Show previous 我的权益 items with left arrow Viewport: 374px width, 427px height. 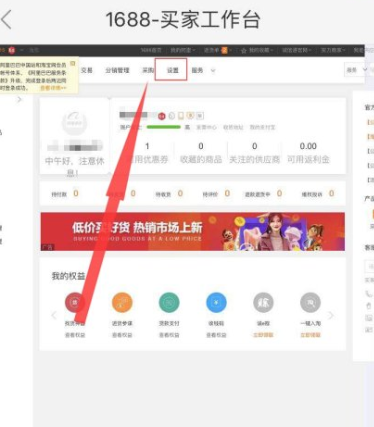[x=54, y=315]
